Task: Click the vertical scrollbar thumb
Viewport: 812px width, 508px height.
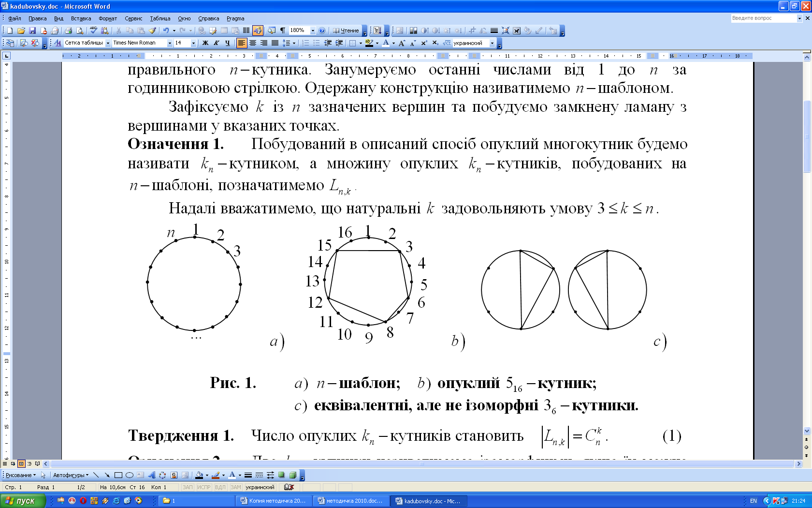Action: pos(807,136)
